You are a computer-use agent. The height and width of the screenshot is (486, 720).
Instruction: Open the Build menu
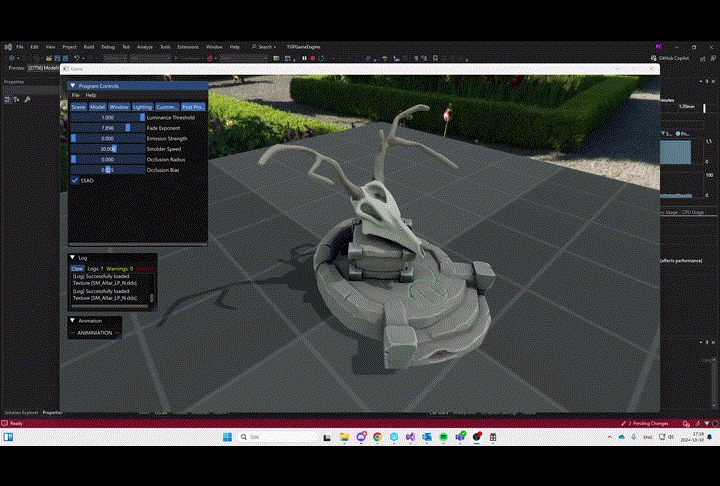(x=89, y=47)
